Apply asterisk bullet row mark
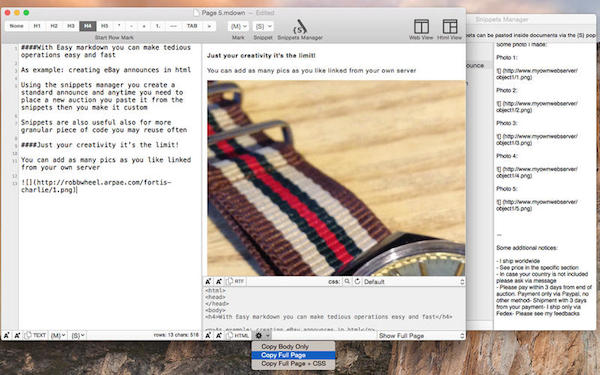 (119, 26)
